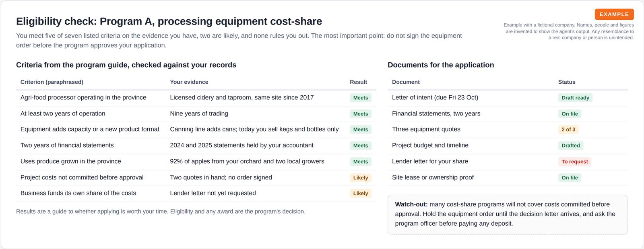Select 'Financial statements, two years' document
Viewport: 644px width, 249px height.
(436, 113)
